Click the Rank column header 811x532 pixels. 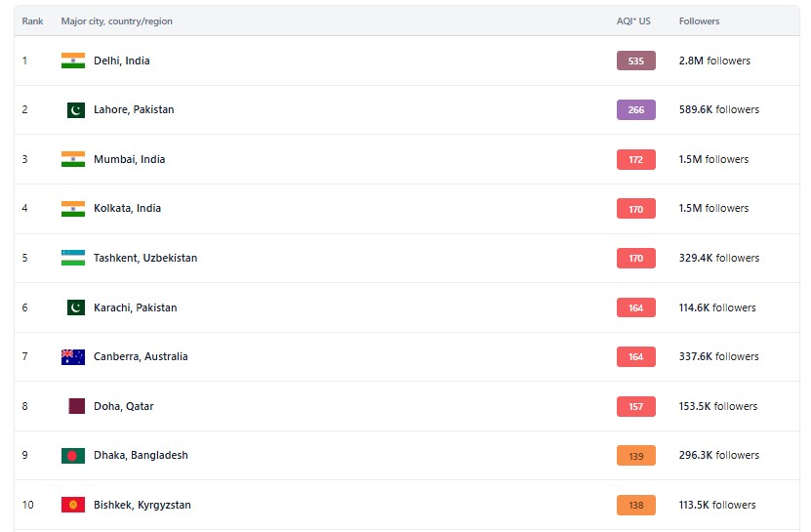tap(32, 20)
